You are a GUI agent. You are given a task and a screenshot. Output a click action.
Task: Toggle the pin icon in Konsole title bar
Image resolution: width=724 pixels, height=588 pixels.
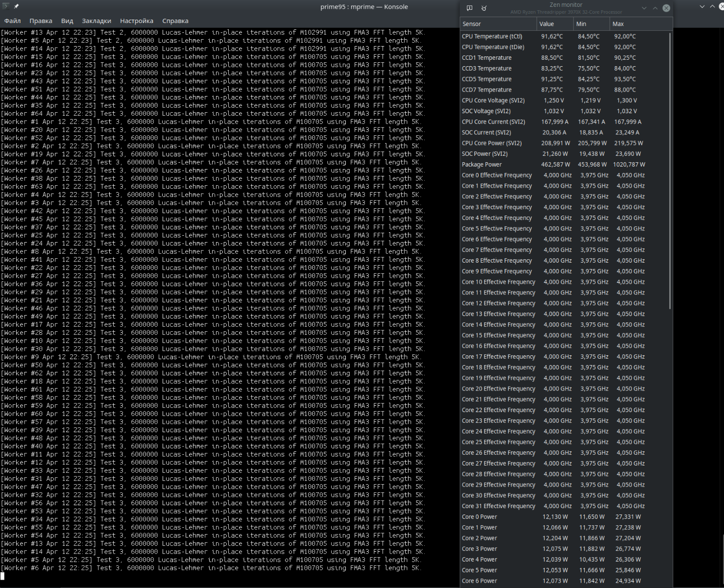16,6
